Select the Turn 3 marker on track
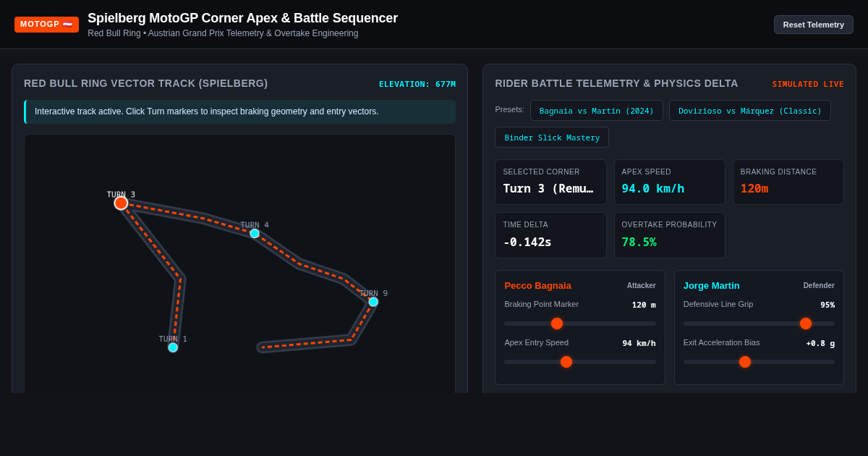 point(121,203)
